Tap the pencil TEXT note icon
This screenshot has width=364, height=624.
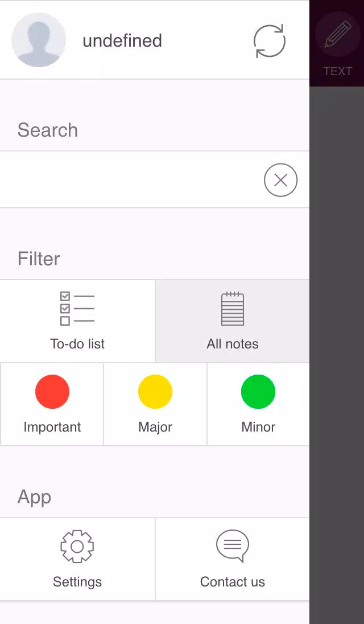point(337,34)
